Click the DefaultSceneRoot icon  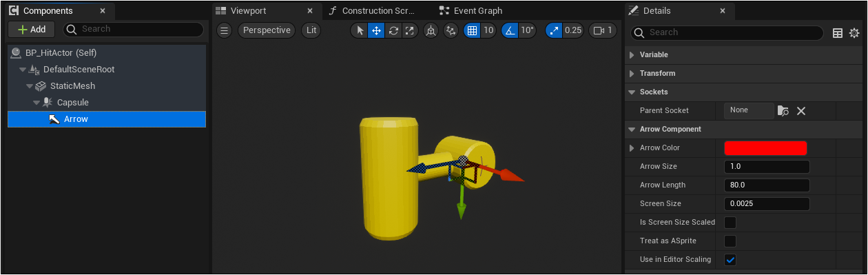coord(34,70)
